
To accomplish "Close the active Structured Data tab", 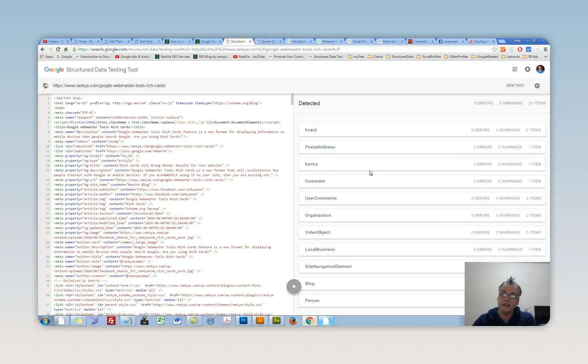I will click(250, 41).
